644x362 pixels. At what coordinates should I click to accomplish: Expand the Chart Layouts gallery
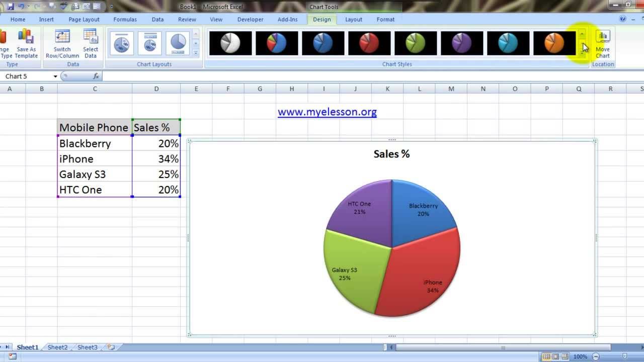196,53
